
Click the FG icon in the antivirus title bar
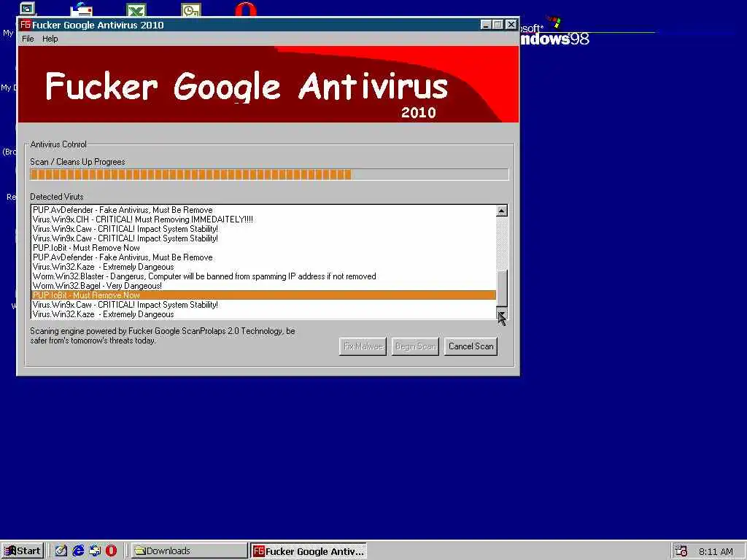pos(26,25)
